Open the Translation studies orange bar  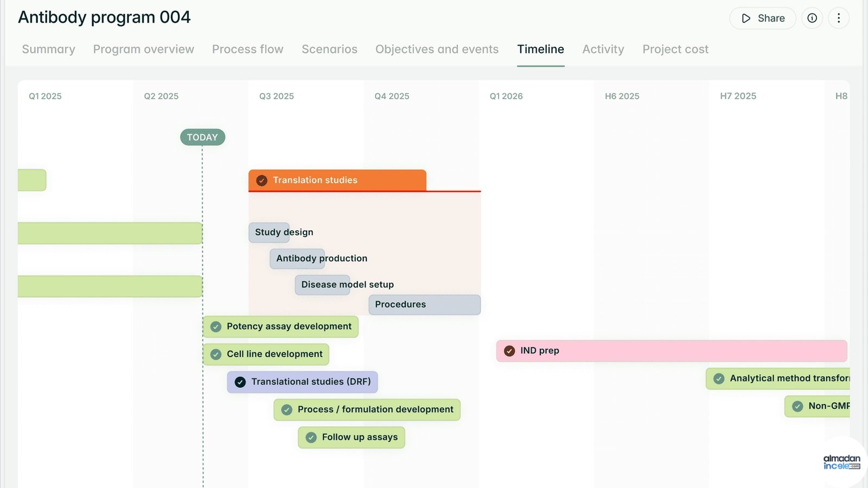[337, 180]
